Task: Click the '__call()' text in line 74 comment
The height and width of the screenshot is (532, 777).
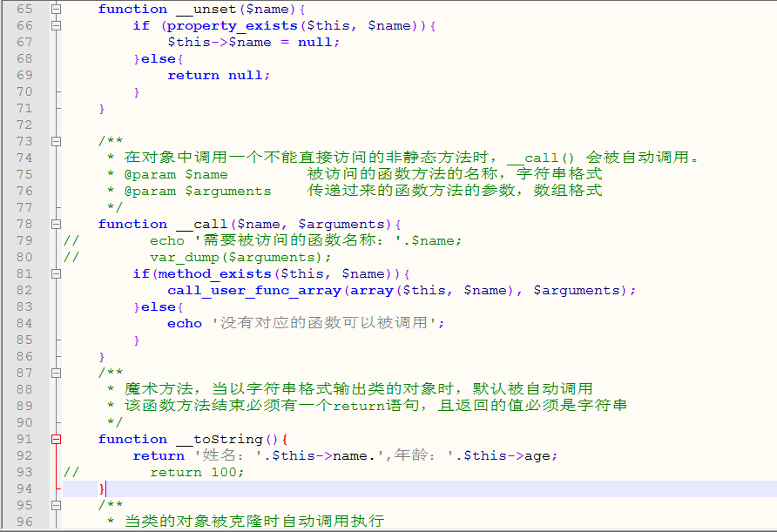Action: coord(541,158)
